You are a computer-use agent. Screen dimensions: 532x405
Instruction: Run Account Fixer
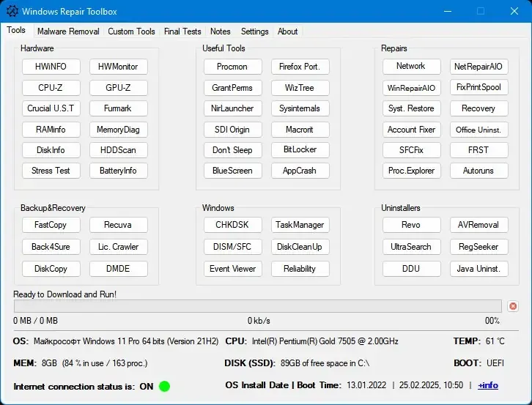pyautogui.click(x=412, y=129)
